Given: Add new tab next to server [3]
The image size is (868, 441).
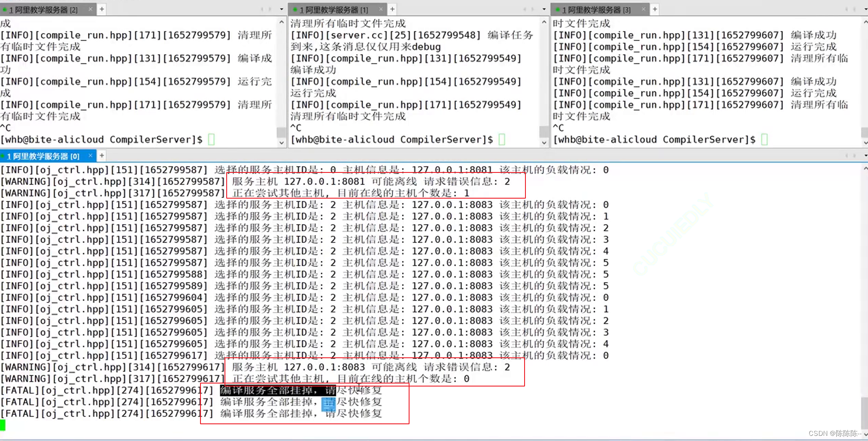Looking at the screenshot, I should pyautogui.click(x=655, y=9).
